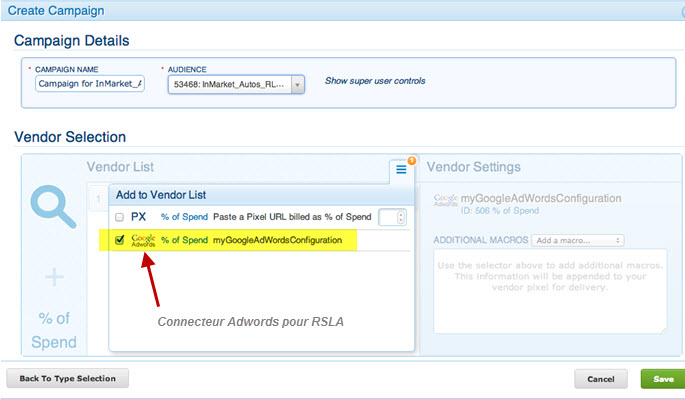Click Show super user controls link
The height and width of the screenshot is (399, 685).
coord(375,81)
